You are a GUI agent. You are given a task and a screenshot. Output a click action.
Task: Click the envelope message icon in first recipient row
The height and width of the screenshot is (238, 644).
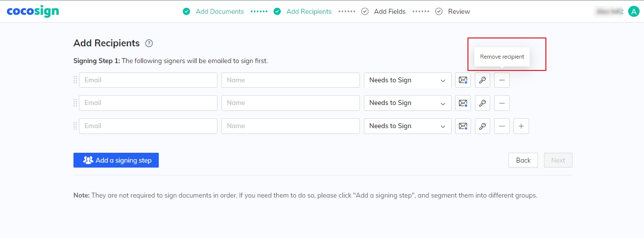point(463,80)
